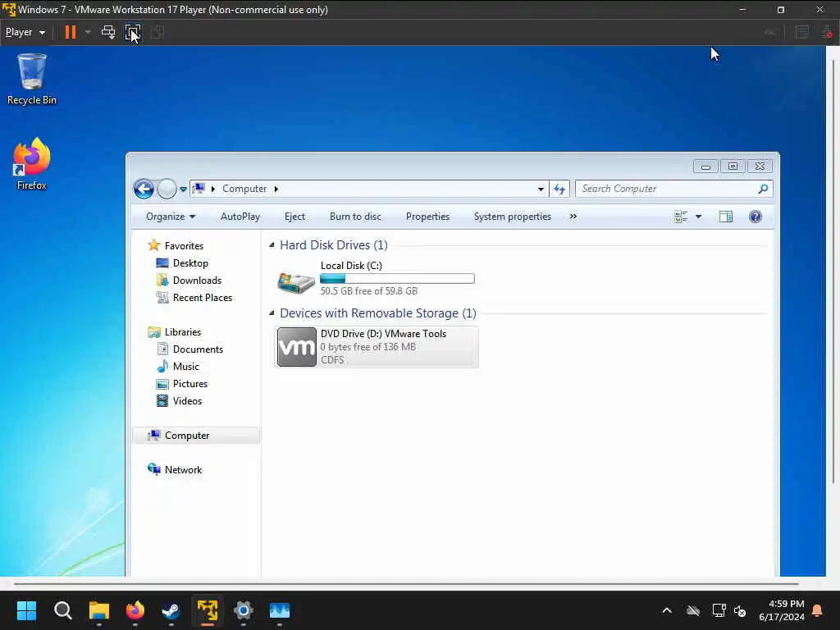Switch to VMware Player taskbar icon
This screenshot has height=630, width=840.
click(208, 610)
